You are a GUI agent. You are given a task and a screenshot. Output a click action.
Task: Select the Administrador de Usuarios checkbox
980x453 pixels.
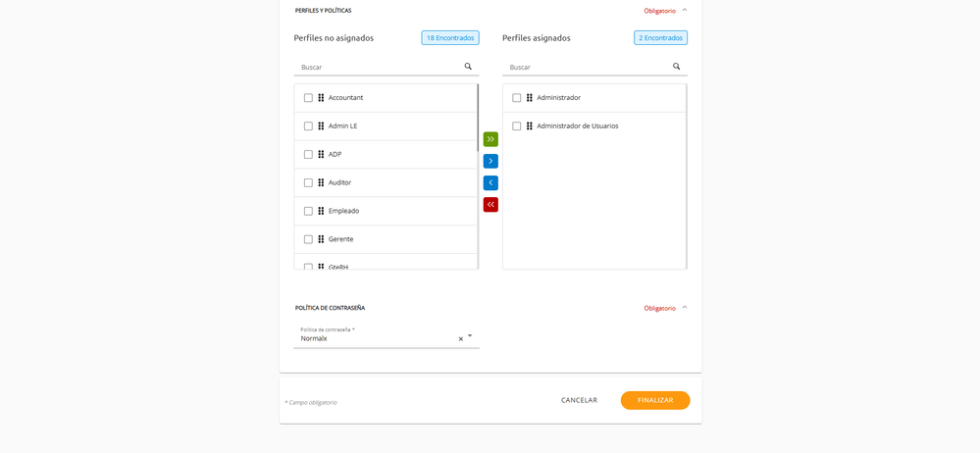(x=517, y=126)
